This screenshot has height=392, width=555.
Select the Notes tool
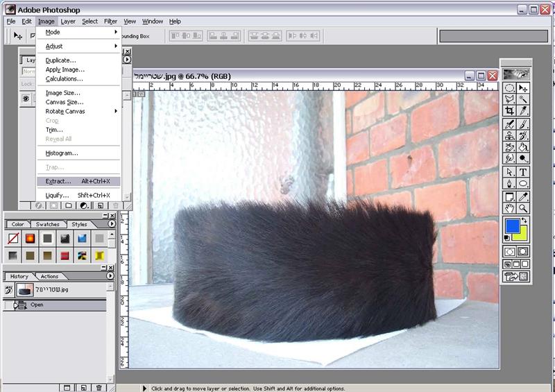(509, 197)
